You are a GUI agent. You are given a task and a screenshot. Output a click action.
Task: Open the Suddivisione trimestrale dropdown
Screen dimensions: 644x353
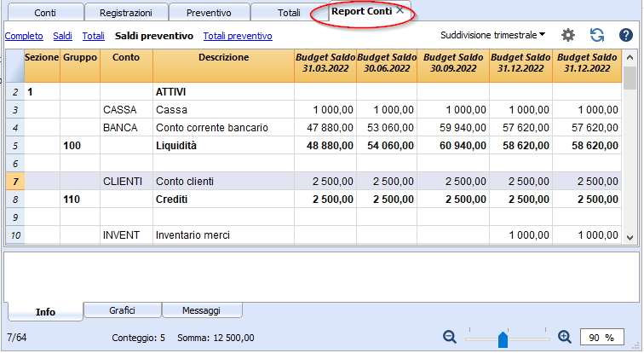[x=493, y=35]
